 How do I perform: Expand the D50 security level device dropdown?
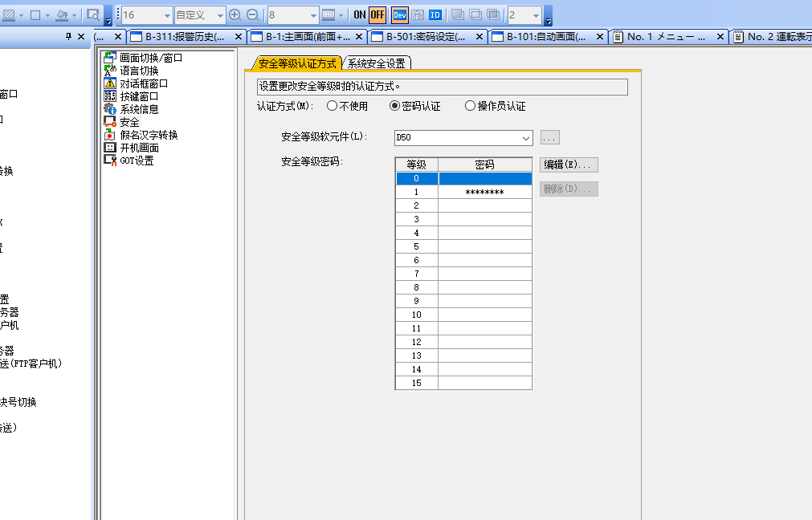[526, 138]
